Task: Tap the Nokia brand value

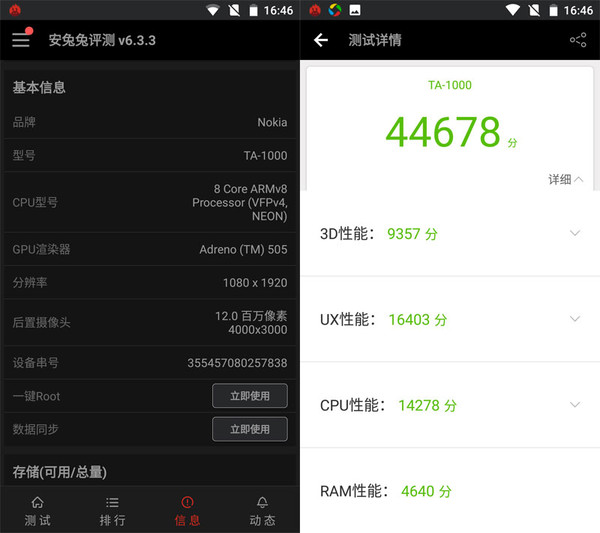Action: [272, 122]
